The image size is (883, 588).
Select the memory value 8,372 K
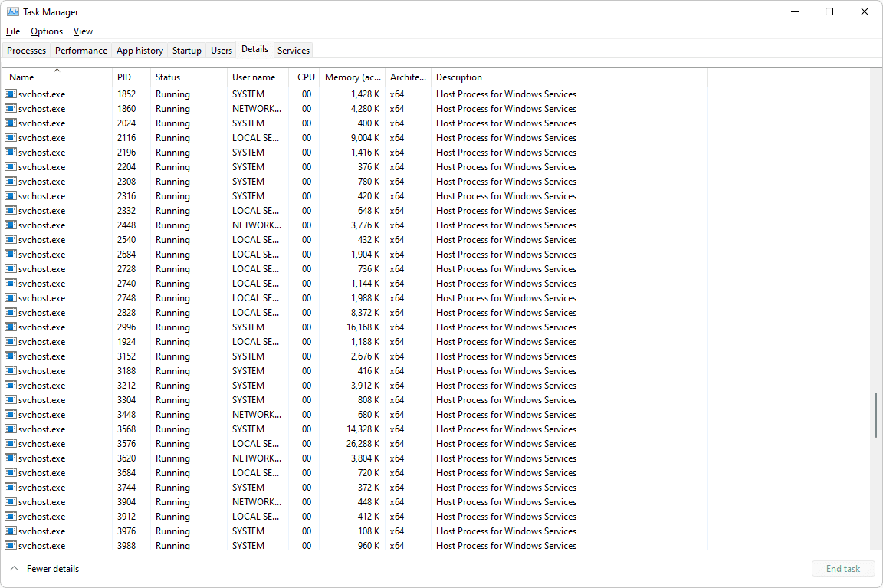coord(365,313)
